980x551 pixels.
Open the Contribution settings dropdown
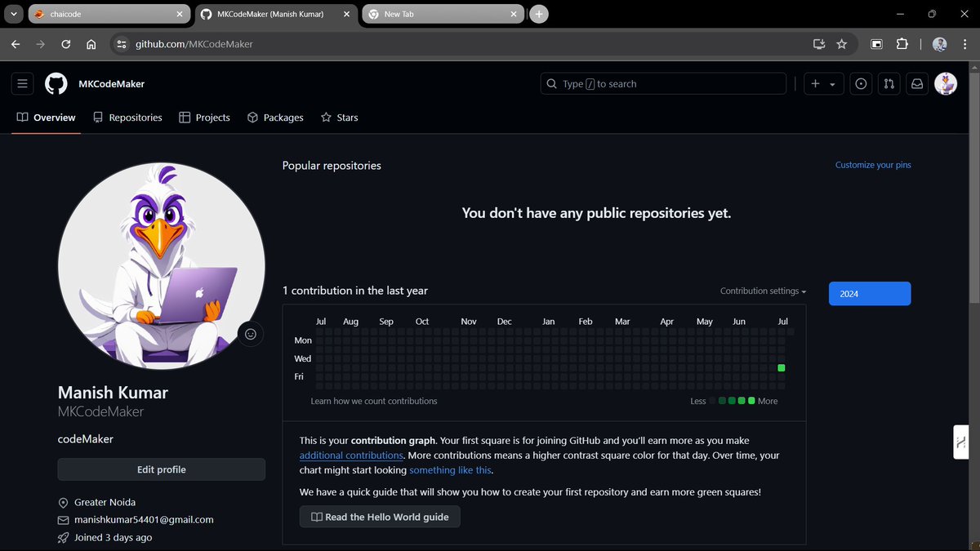click(762, 291)
